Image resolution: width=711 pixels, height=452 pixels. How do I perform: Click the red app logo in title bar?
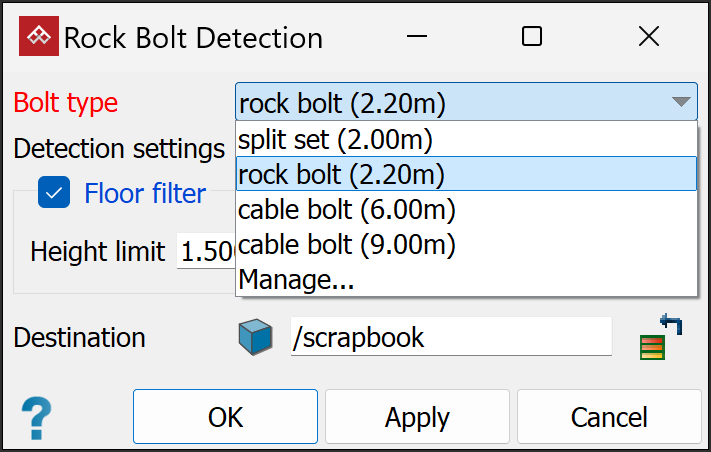click(40, 38)
